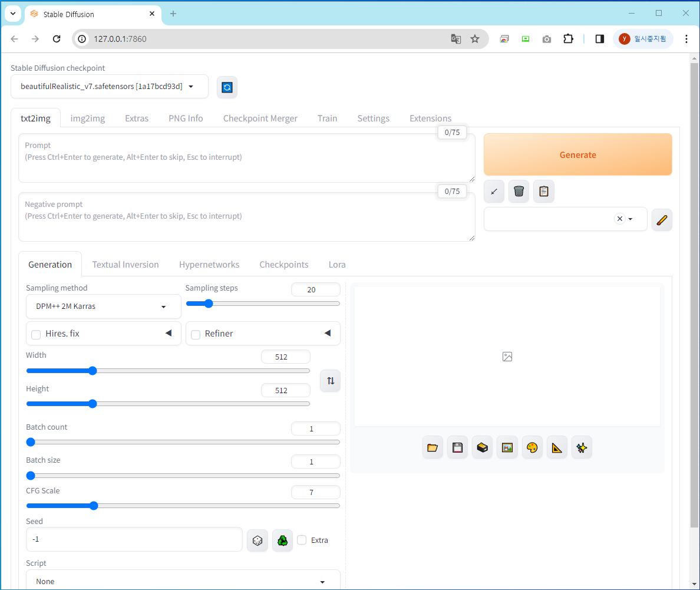The image size is (700, 590).
Task: Click the arrow icon to read generation parameters
Action: (494, 192)
